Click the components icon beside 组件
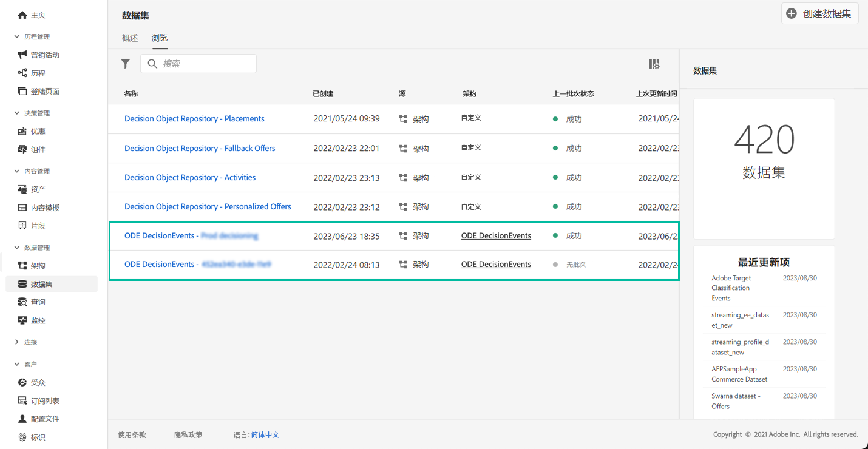The width and height of the screenshot is (868, 449). [22, 150]
